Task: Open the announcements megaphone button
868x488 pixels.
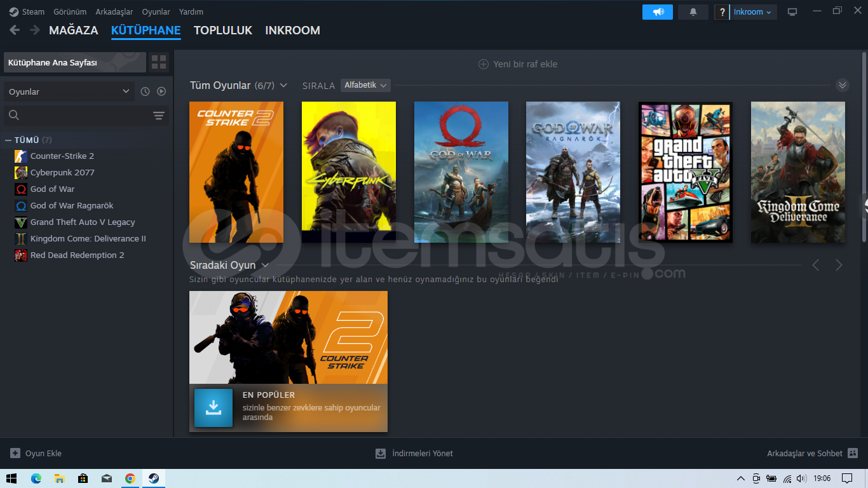Action: point(658,11)
